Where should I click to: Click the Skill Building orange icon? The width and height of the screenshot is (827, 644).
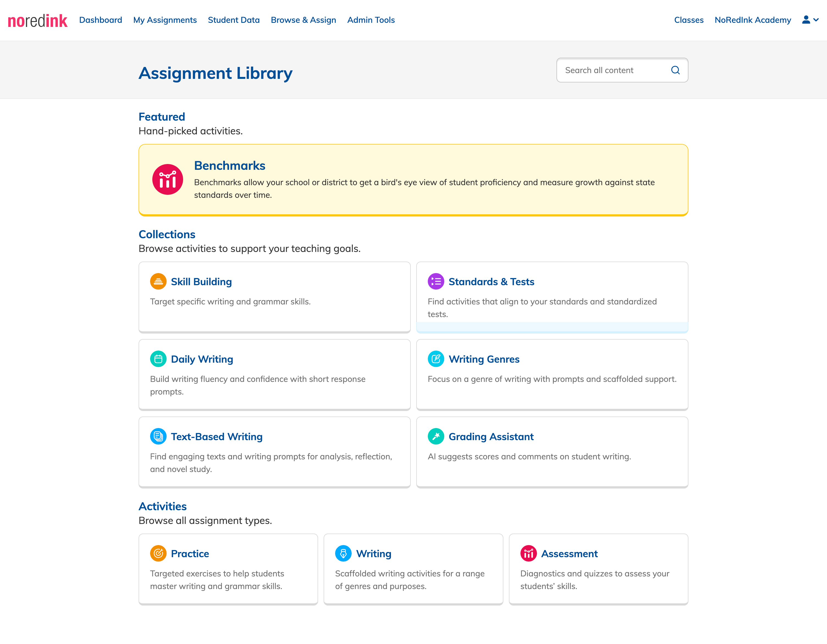158,282
